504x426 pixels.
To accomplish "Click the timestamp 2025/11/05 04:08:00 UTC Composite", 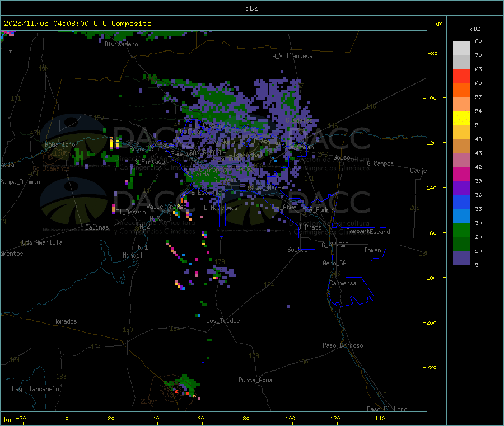I will 77,24.
